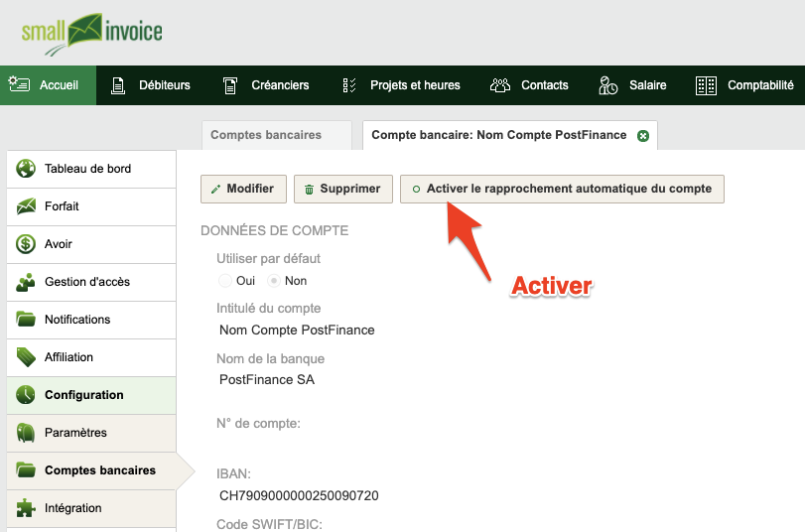Select the Non radio button
805x532 pixels.
[x=274, y=281]
